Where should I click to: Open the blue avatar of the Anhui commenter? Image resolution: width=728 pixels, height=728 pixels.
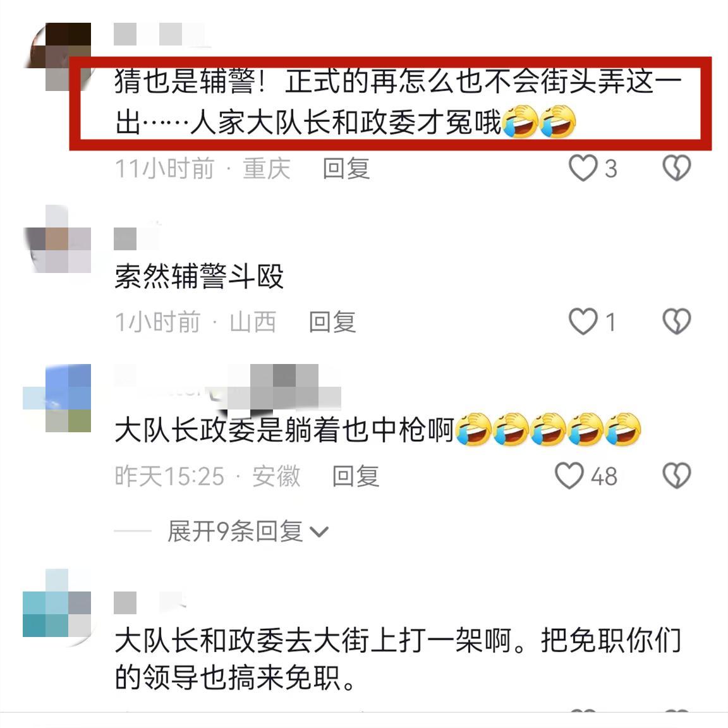tap(58, 398)
